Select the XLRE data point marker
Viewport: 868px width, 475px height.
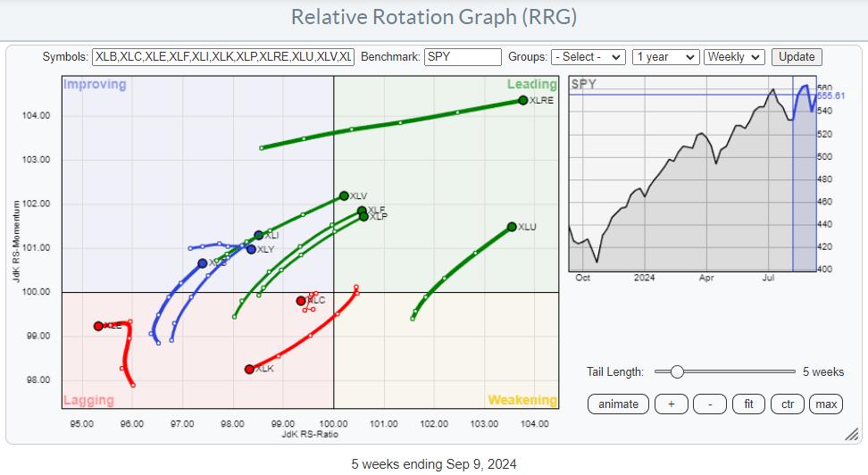(x=522, y=100)
